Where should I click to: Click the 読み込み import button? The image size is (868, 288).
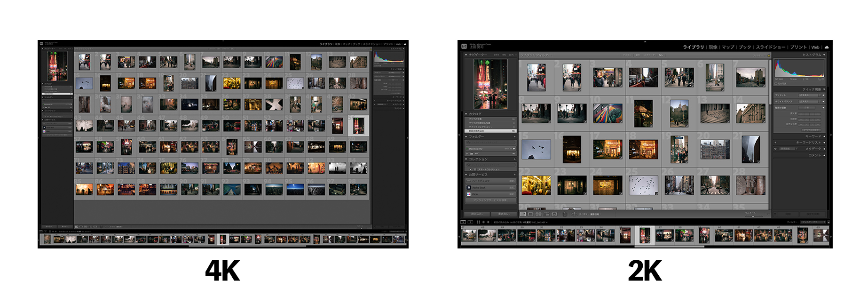[x=477, y=214]
